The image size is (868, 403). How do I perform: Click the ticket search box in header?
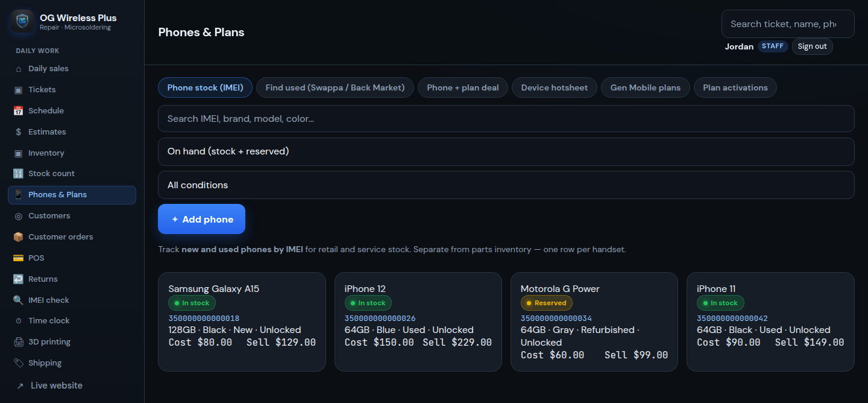(x=788, y=24)
